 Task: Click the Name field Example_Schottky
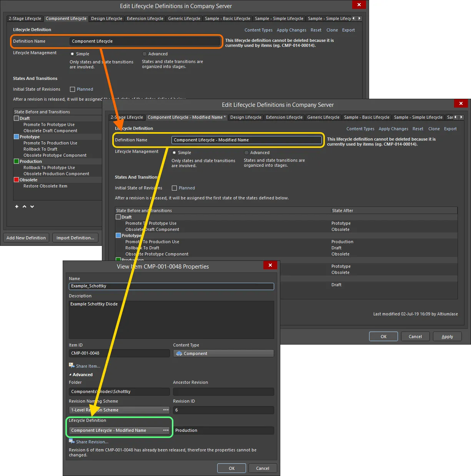171,286
